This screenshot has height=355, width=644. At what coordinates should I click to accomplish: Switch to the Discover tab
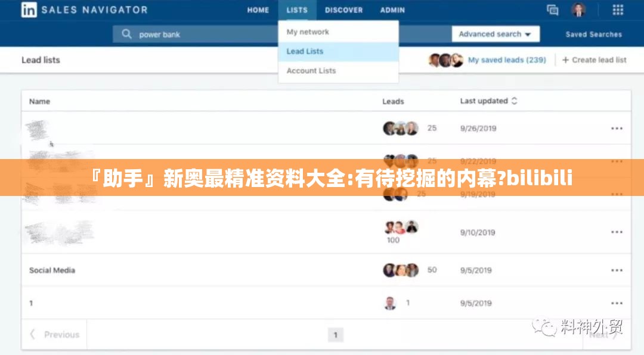[344, 10]
